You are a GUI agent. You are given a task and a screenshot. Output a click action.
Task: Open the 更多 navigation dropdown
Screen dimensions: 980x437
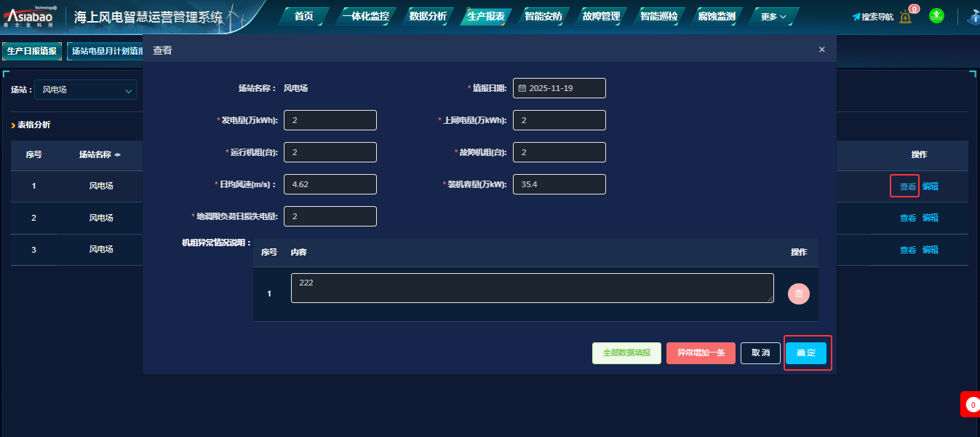tap(773, 17)
